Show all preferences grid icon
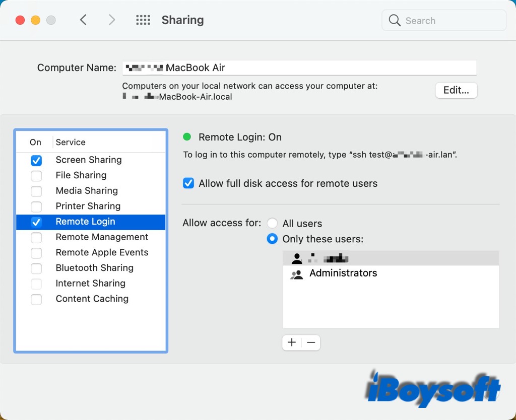Viewport: 516px width, 420px height. (143, 20)
